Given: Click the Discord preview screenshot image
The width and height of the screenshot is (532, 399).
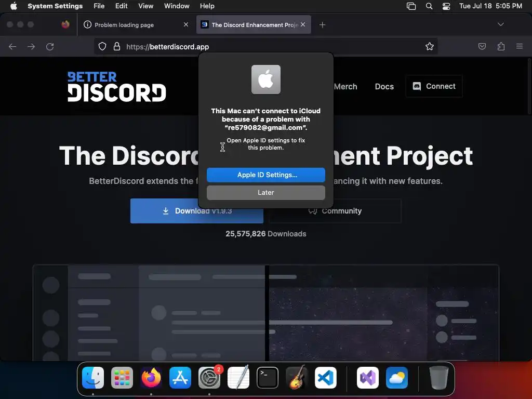Looking at the screenshot, I should 266,312.
